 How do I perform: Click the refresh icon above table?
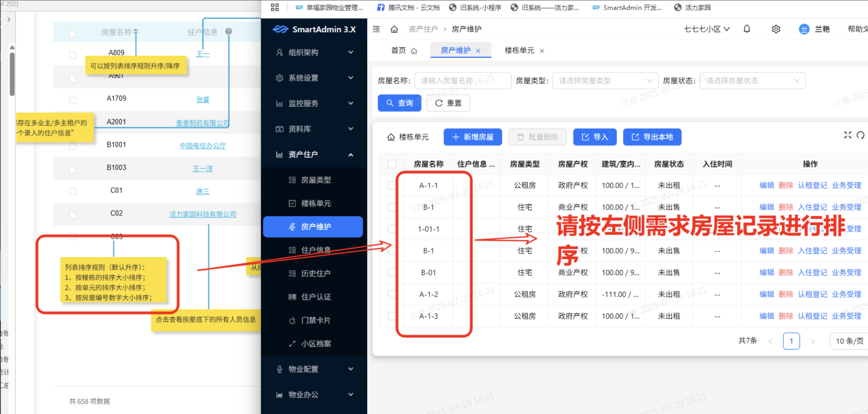click(x=860, y=135)
